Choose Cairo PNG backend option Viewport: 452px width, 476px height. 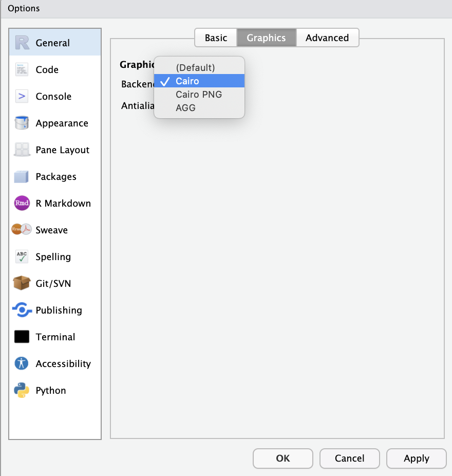coord(199,94)
